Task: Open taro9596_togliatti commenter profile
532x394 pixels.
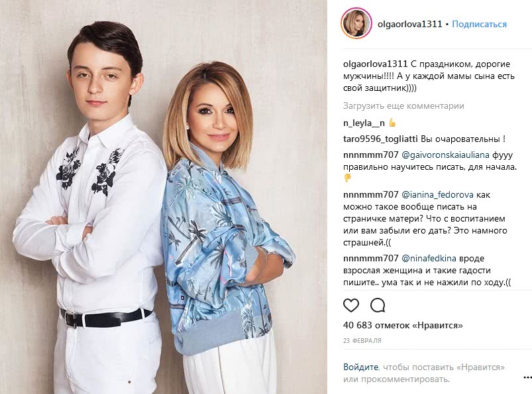Action: coord(380,139)
